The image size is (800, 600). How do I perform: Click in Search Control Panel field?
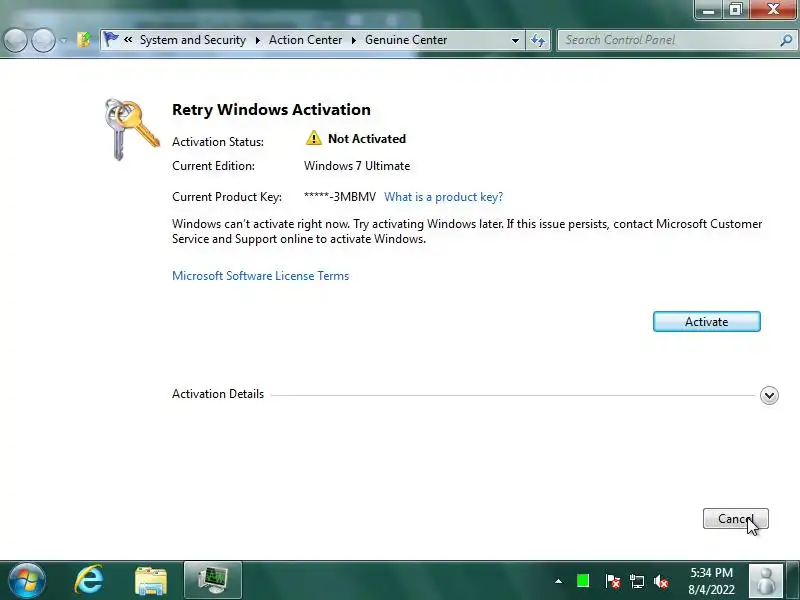point(668,40)
